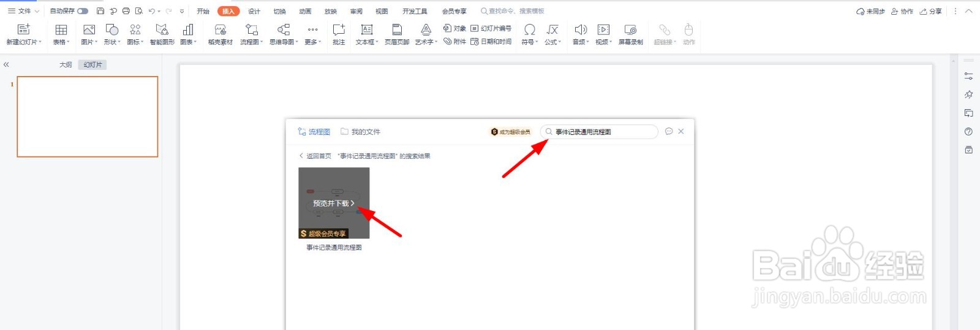
Task: Toggle the 自动保存 auto-save switch
Action: [83, 11]
